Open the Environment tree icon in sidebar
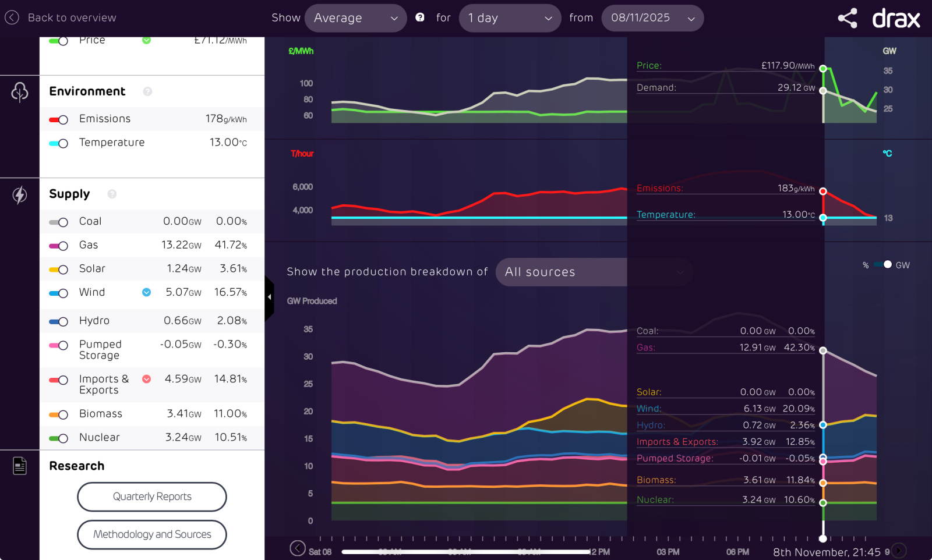 [20, 92]
